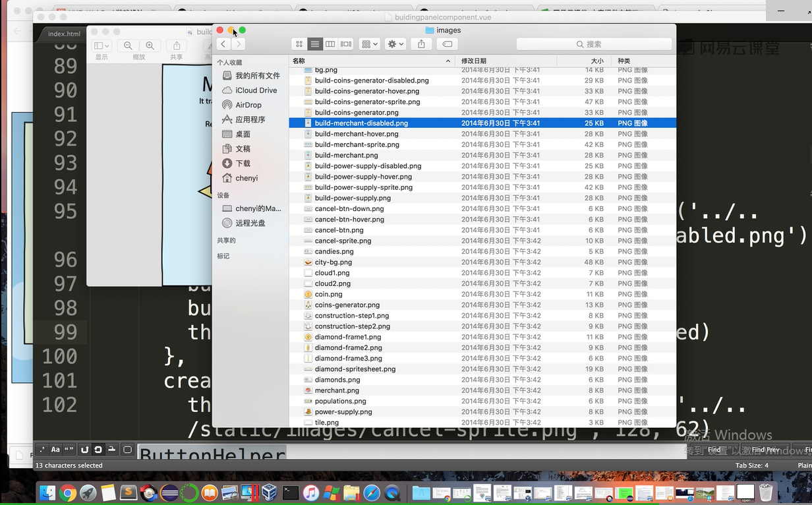The height and width of the screenshot is (505, 812).
Task: Sort files by 大小 column header
Action: (584, 61)
